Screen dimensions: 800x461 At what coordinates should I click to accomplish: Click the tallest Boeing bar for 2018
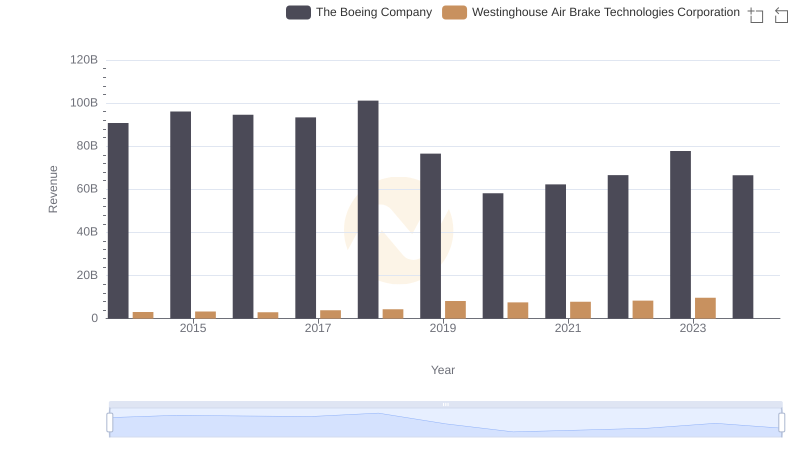point(368,209)
